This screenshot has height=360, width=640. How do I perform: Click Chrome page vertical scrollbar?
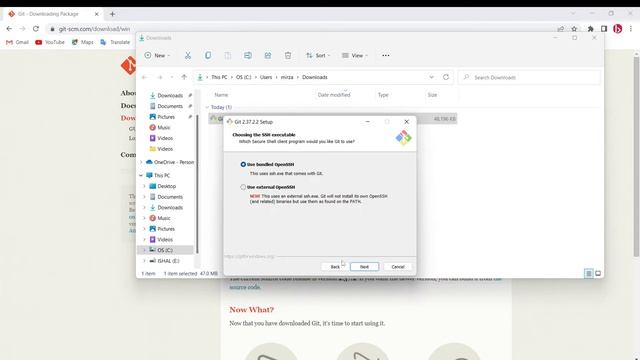pos(636,157)
